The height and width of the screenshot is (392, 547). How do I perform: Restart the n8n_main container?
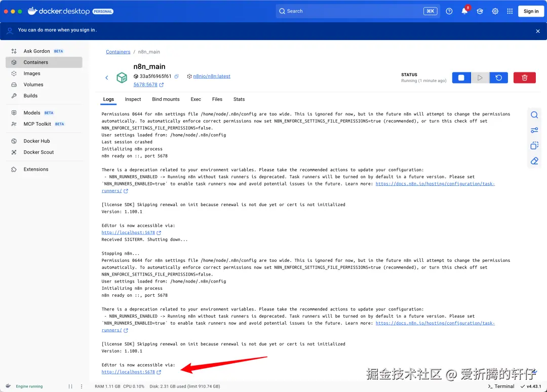point(498,78)
